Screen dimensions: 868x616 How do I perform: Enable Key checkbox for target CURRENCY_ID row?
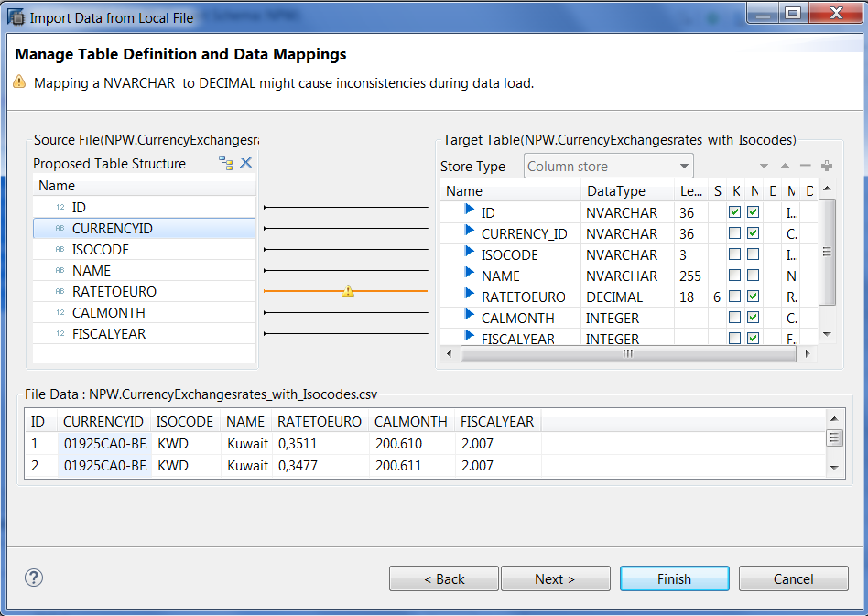pyautogui.click(x=734, y=233)
